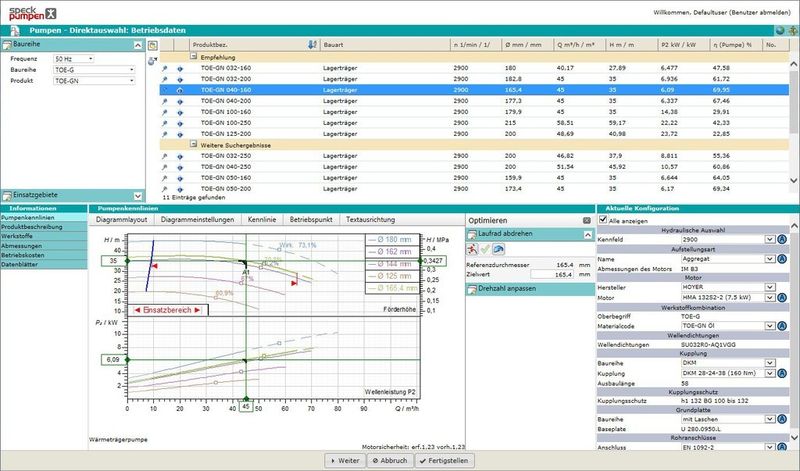
Task: Toggle visibility eye for TOE-GN 032-250
Action: [x=180, y=157]
